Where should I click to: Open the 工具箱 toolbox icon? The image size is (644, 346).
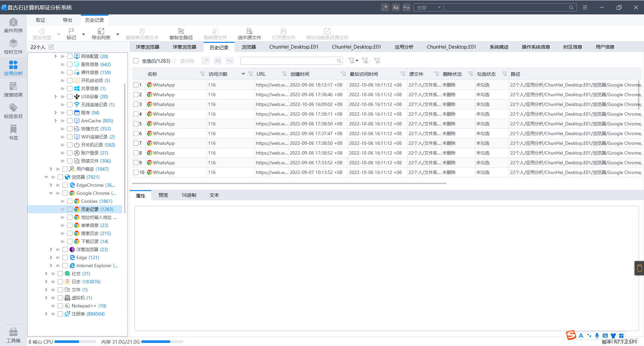coord(13,335)
